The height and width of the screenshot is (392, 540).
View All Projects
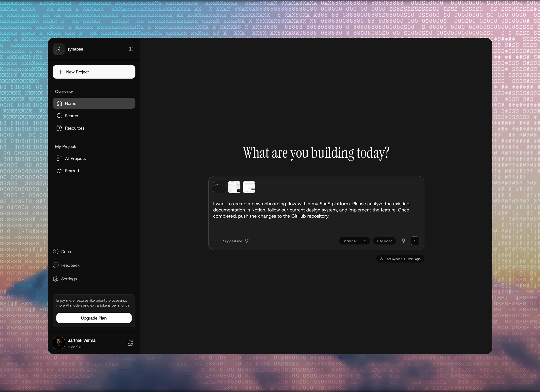tap(94, 158)
